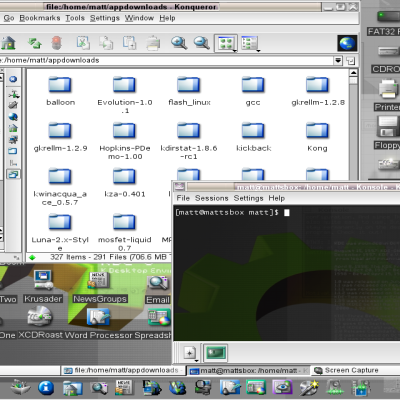400x400 pixels.
Task: Click the Print icon in Konqueror toolbar
Action: 153,43
